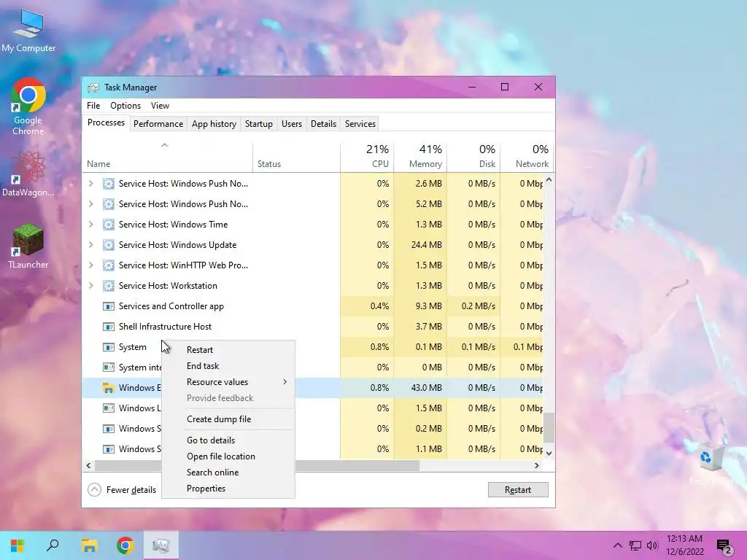
Task: Switch to Users tab
Action: point(292,124)
